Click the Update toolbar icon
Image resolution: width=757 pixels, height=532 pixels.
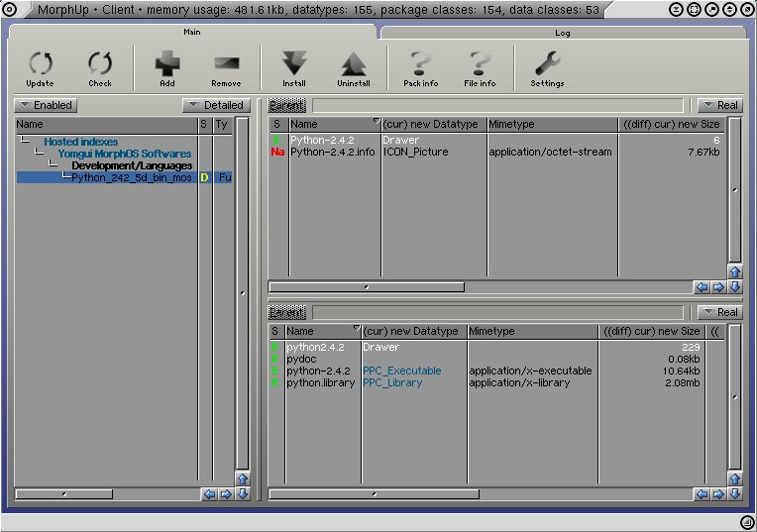tap(40, 68)
